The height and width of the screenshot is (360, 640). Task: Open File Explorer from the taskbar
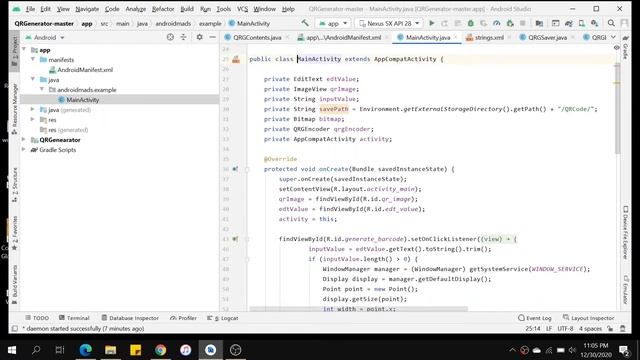111,350
